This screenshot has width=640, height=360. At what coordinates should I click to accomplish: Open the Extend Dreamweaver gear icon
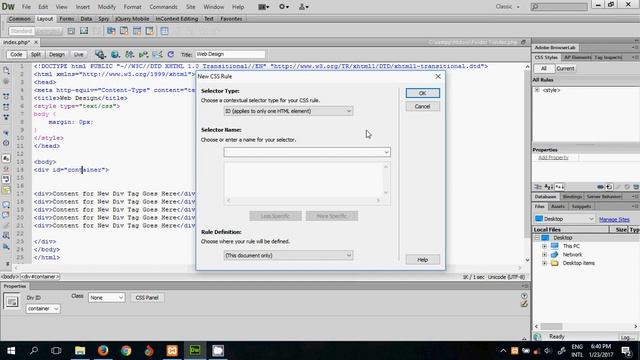coord(284,7)
